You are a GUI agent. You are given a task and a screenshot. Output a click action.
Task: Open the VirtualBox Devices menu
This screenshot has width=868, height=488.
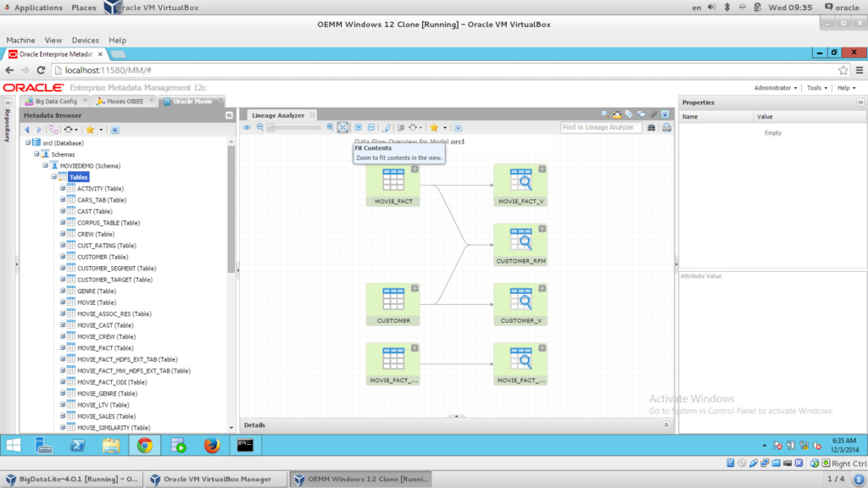pos(86,41)
